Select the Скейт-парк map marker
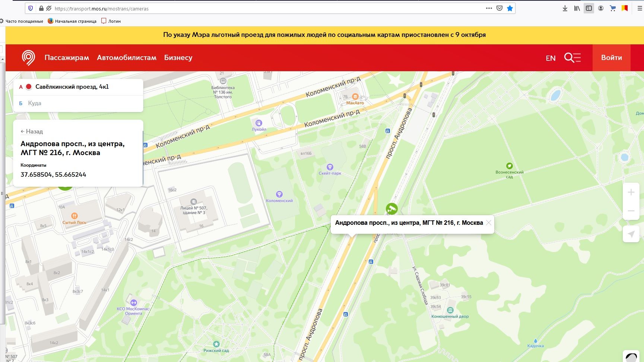Screen dimensions: 644x362 point(330,167)
